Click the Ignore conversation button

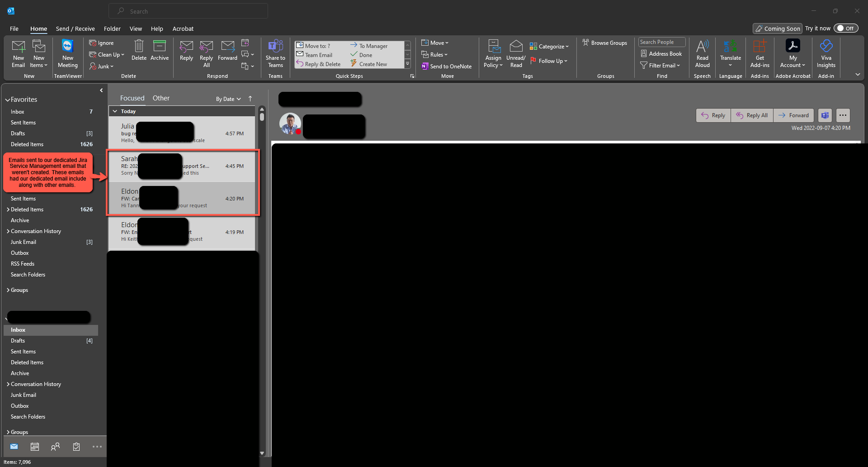click(x=102, y=43)
